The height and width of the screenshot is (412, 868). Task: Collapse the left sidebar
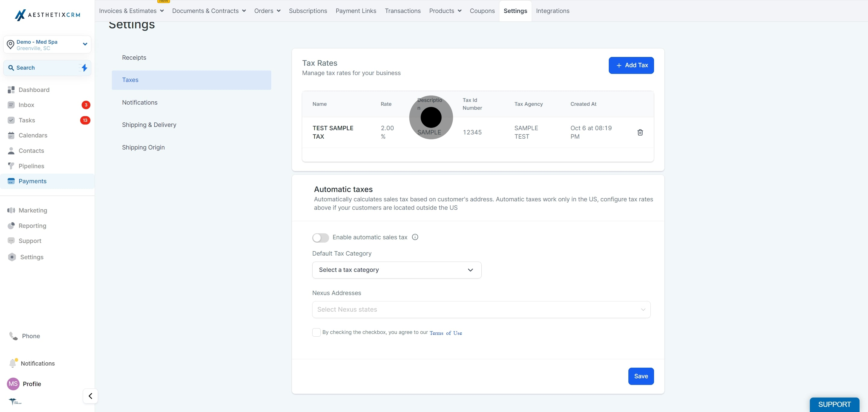[x=90, y=396]
